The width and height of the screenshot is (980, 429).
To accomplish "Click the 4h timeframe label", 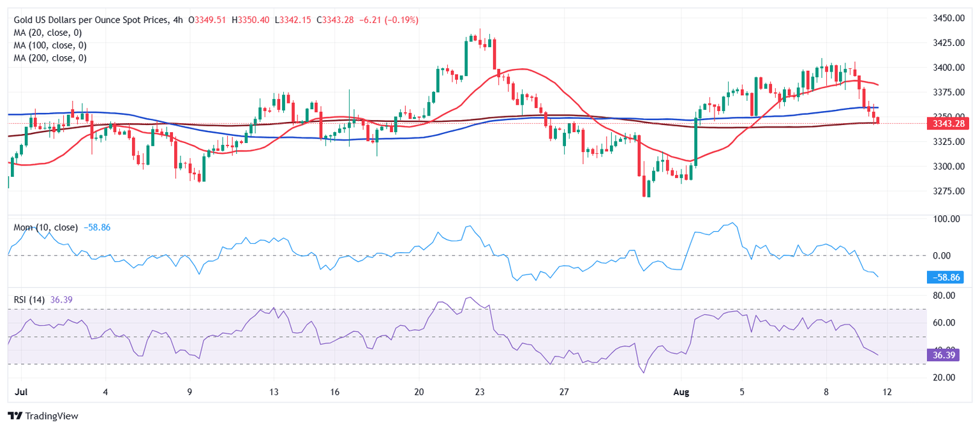I will pyautogui.click(x=178, y=20).
